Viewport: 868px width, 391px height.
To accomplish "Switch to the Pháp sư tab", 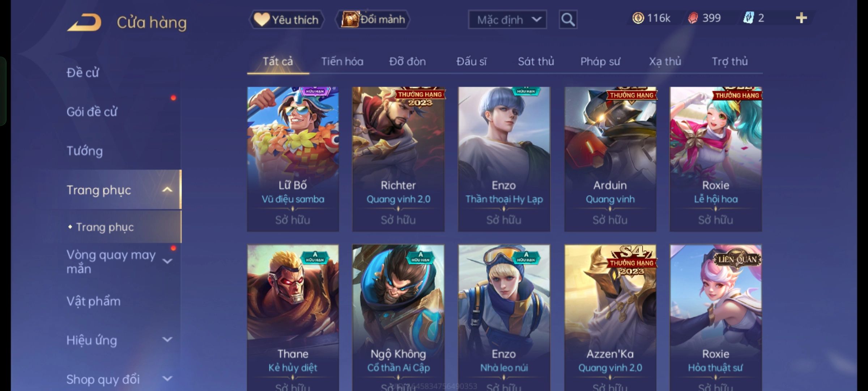I will click(600, 62).
